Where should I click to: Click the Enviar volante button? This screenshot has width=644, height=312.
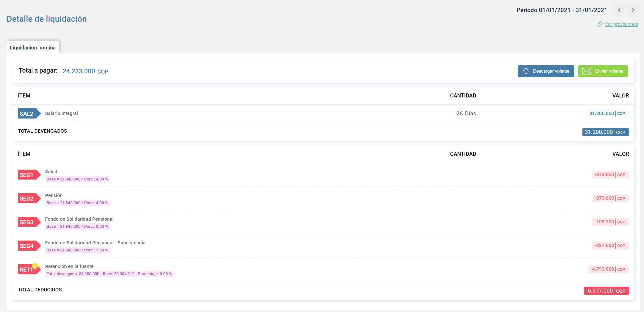point(603,71)
